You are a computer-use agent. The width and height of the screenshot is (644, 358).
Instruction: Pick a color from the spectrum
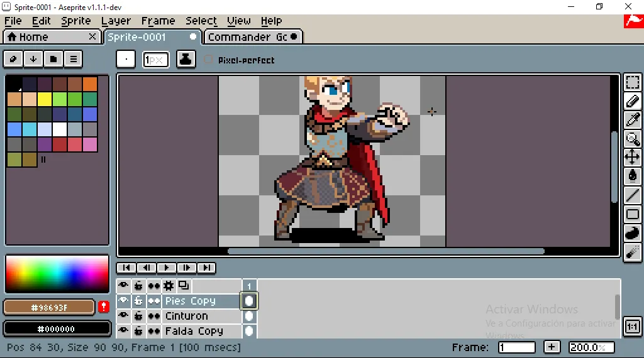coord(57,274)
